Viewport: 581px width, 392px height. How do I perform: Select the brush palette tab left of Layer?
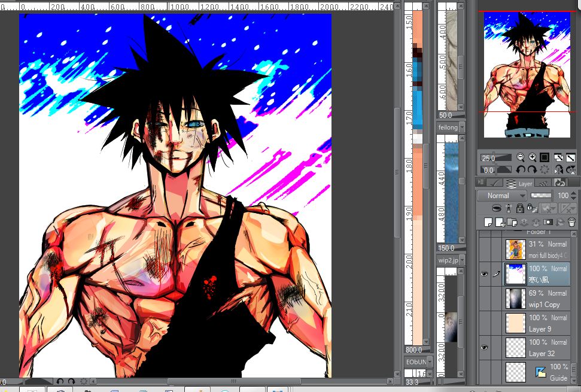pyautogui.click(x=494, y=184)
